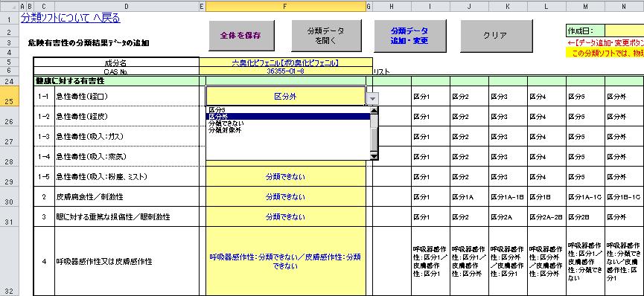644x296 pixels.
Task: Click the 区分1A-1B cell in row 30
Action: pos(508,197)
